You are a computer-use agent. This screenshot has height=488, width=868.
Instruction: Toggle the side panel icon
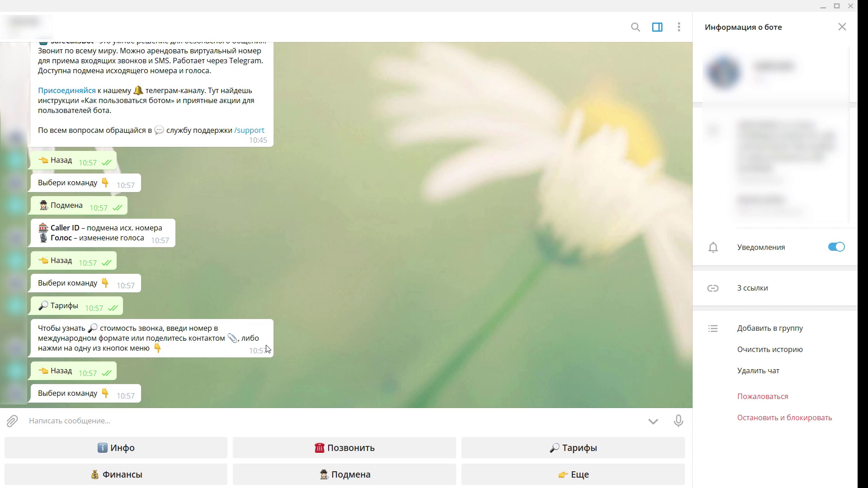[x=657, y=27]
